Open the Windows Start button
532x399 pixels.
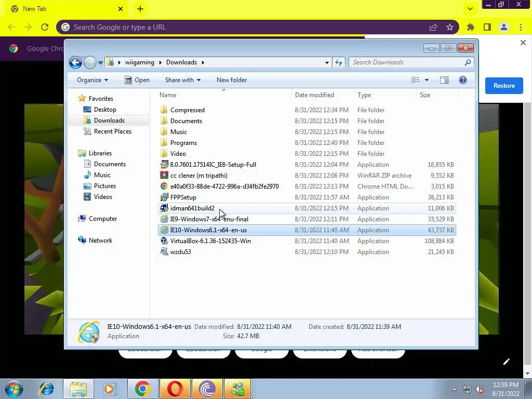[14, 389]
